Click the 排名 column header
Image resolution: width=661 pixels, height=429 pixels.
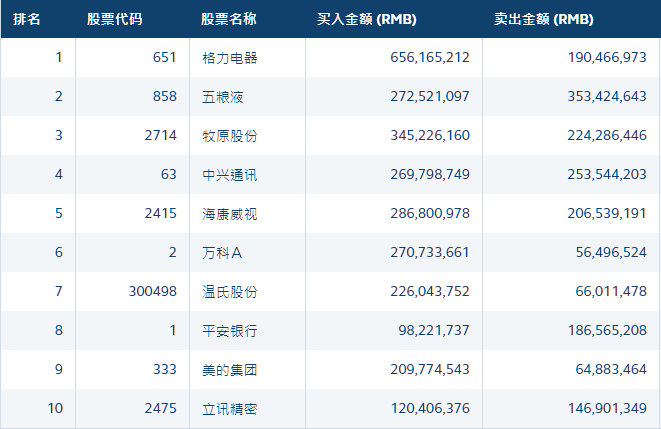pyautogui.click(x=27, y=19)
